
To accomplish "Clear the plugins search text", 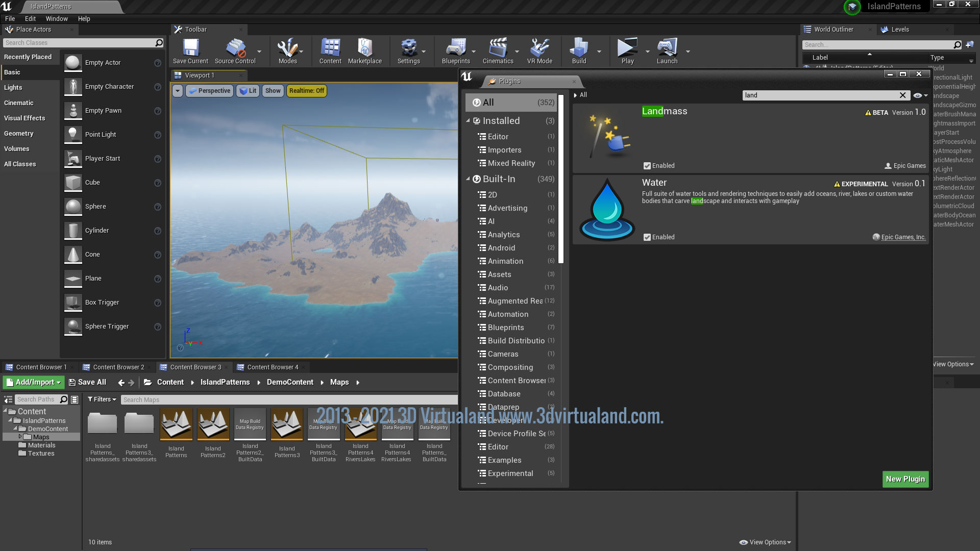I will (902, 95).
